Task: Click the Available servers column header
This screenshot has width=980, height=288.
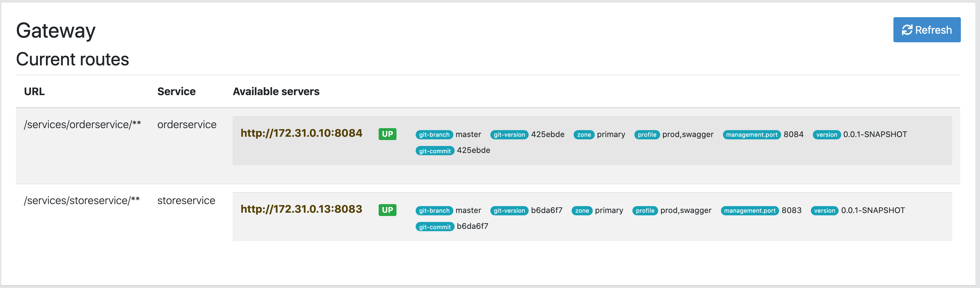Action: click(x=276, y=91)
